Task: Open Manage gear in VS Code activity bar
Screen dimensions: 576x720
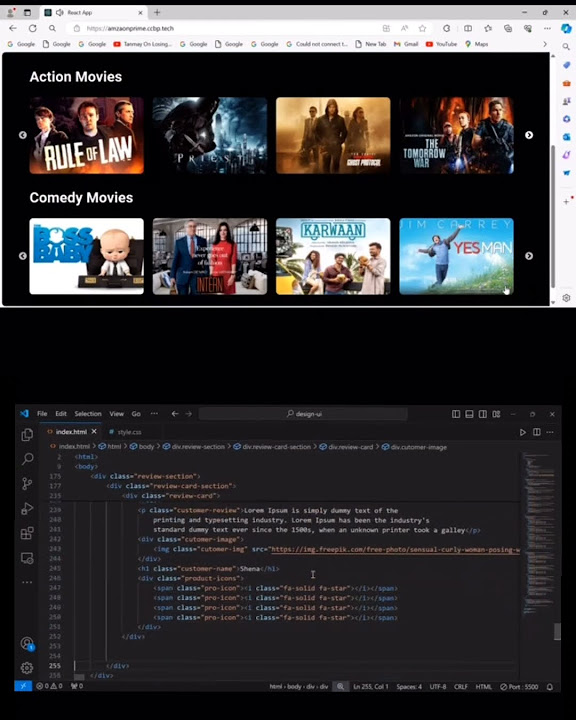Action: click(27, 668)
